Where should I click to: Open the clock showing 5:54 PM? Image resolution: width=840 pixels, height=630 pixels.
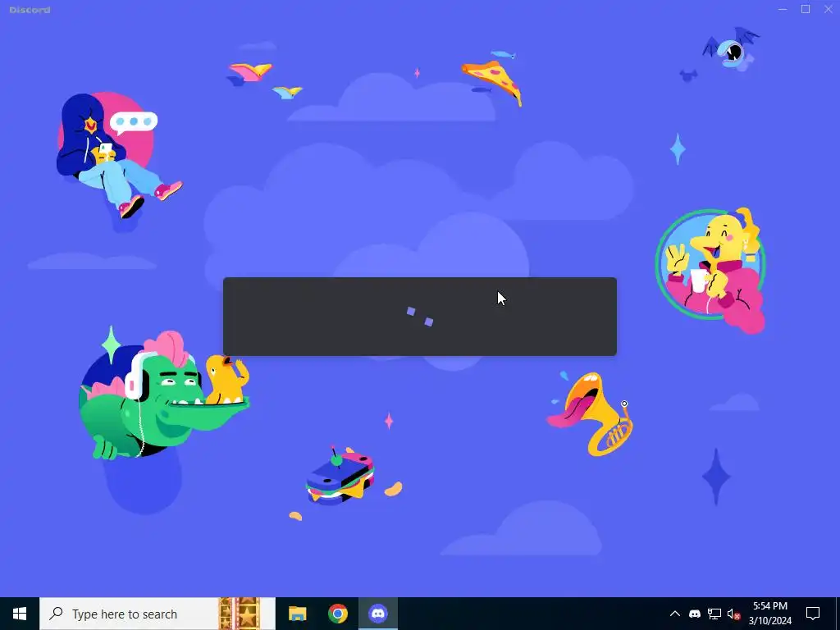769,614
